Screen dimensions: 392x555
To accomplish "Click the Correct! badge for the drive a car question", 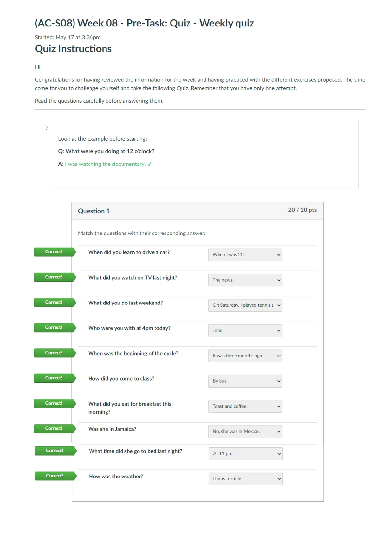I will [x=54, y=252].
